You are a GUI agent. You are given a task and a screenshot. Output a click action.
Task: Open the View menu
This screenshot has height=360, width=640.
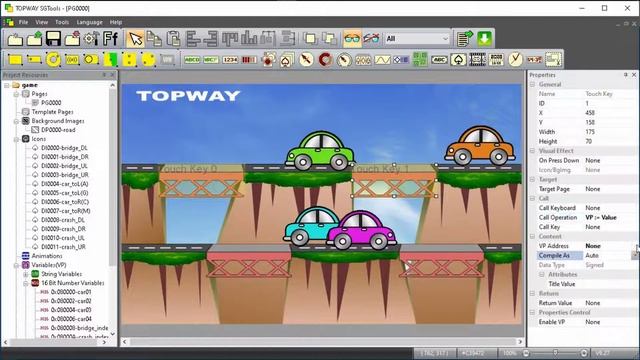pos(42,22)
